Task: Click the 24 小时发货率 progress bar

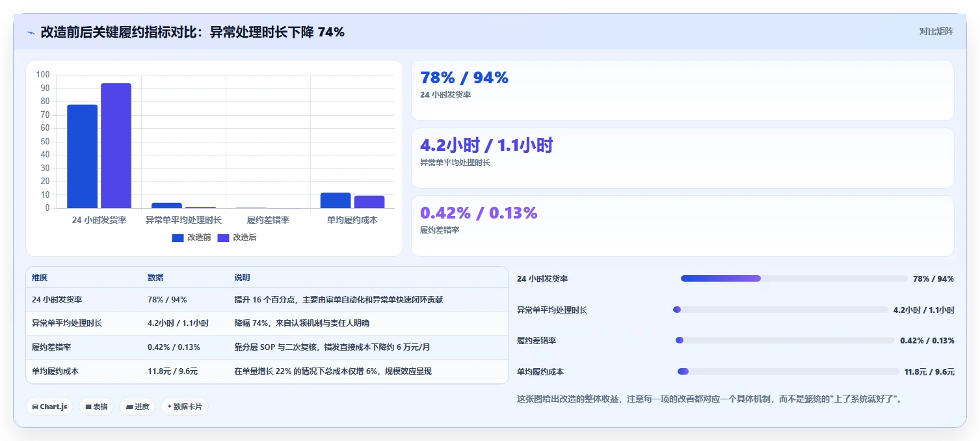Action: point(794,278)
